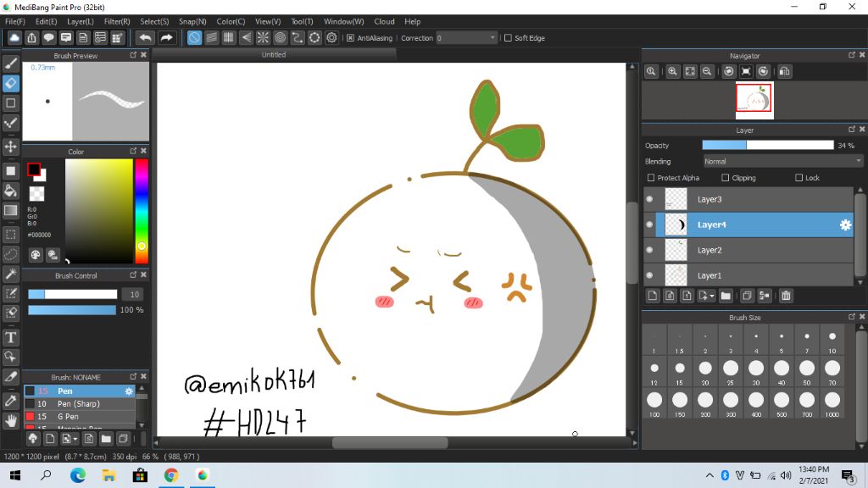Image resolution: width=868 pixels, height=488 pixels.
Task: Open color palette icon in Color panel
Action: pos(36,254)
